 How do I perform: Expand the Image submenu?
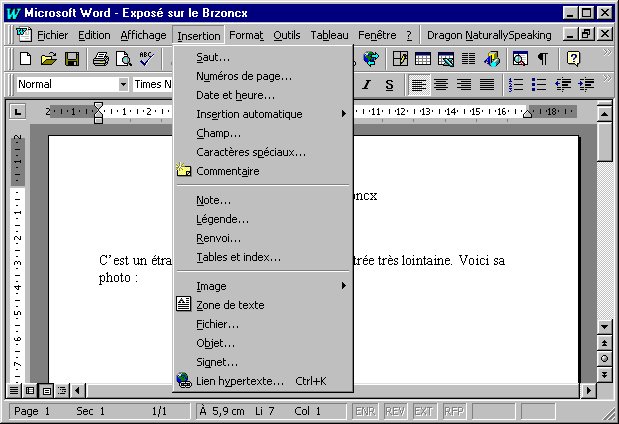click(x=343, y=285)
